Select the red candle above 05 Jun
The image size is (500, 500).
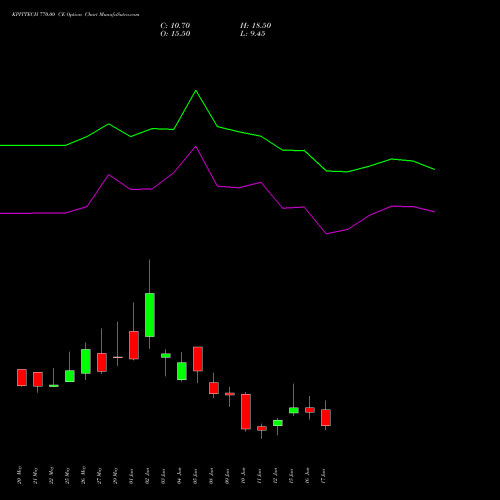198,359
